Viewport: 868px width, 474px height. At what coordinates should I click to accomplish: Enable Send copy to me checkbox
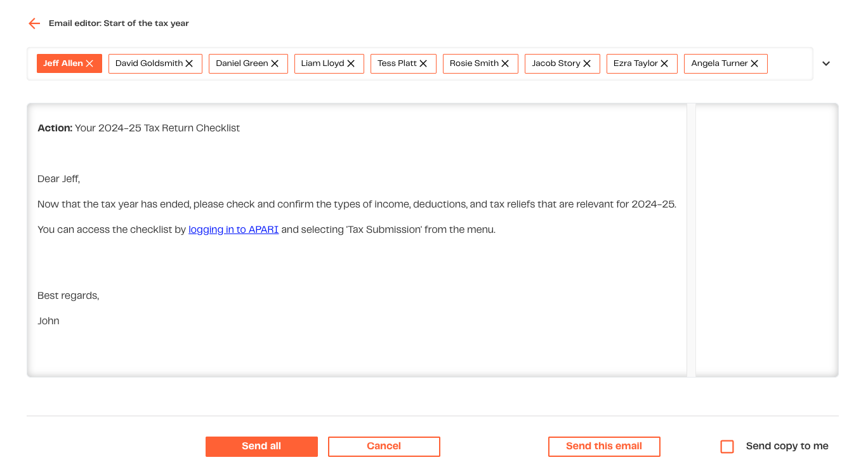pyautogui.click(x=727, y=447)
